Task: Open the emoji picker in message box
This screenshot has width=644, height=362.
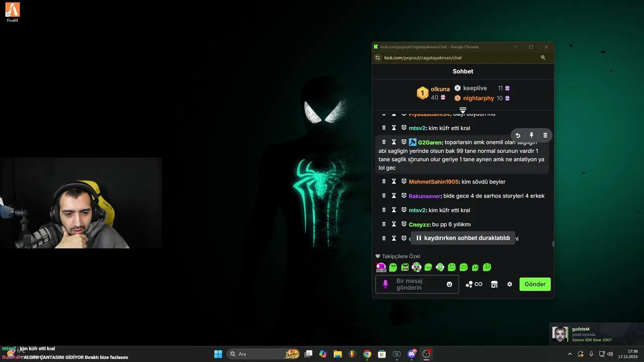Action: point(449,284)
